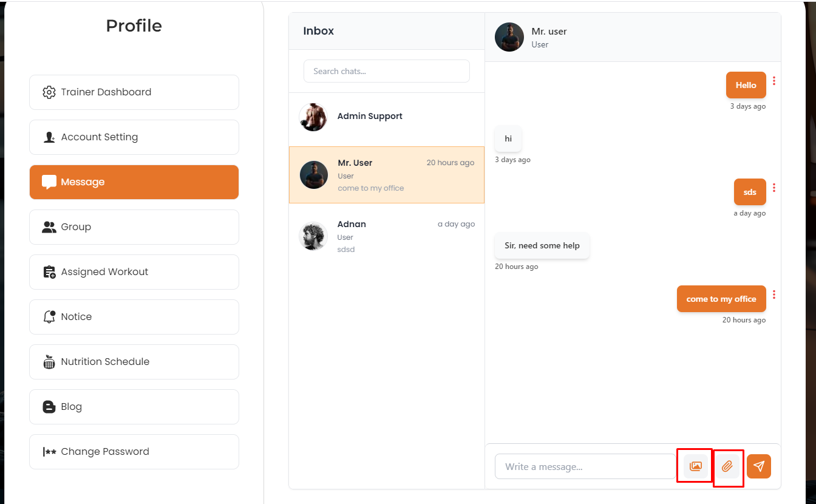Open options dots beside "Hello" message
816x504 pixels.
774,81
